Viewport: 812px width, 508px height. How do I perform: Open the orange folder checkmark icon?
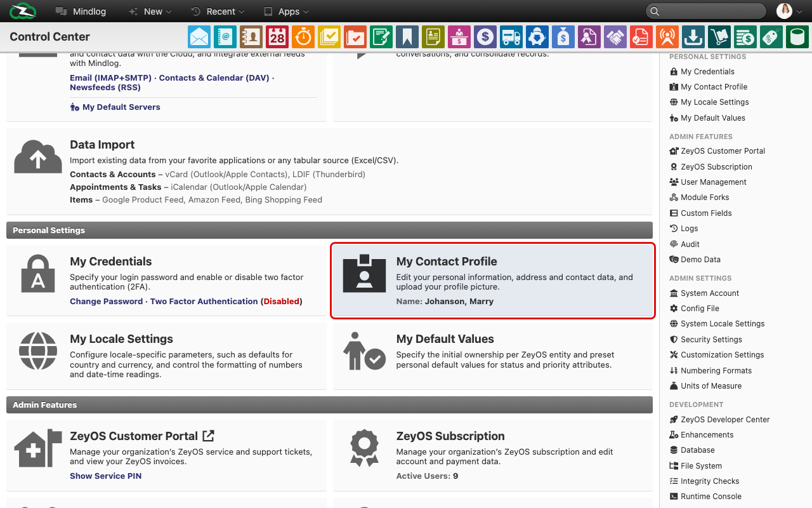click(355, 37)
